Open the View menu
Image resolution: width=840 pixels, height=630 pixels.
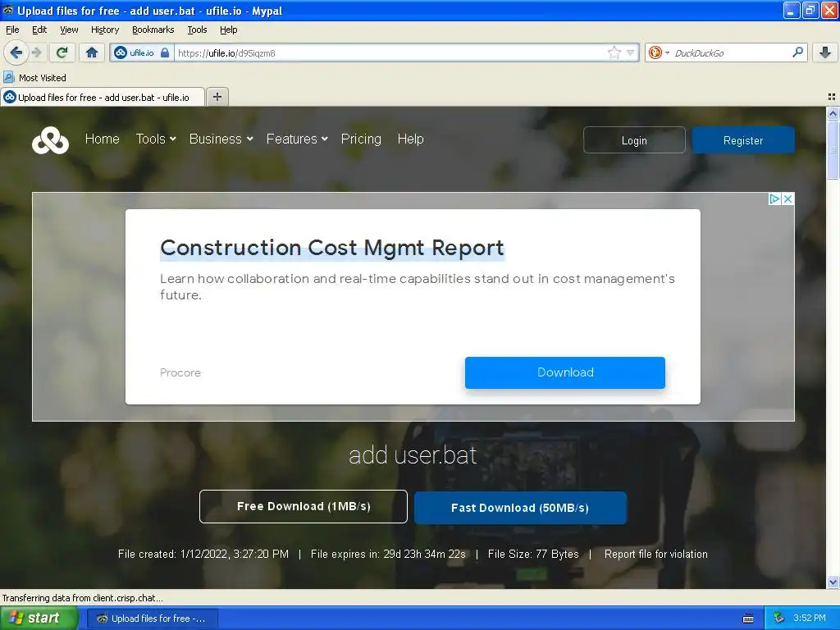coord(69,30)
